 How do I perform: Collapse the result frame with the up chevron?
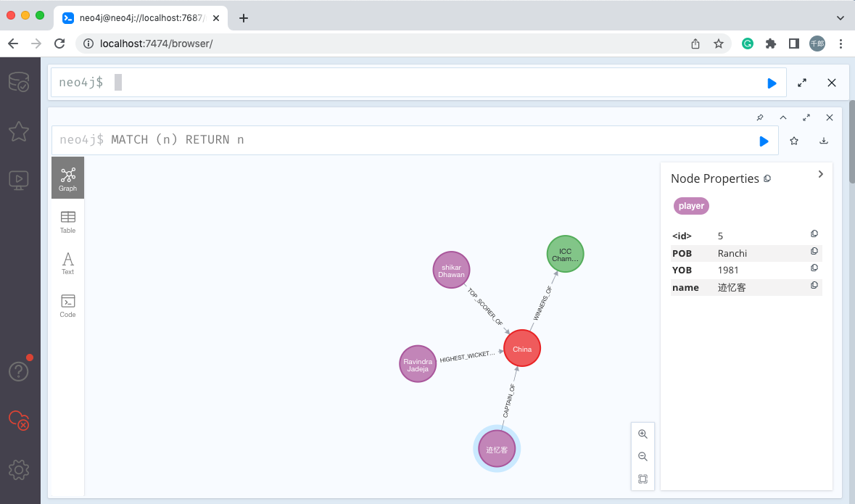pyautogui.click(x=783, y=117)
